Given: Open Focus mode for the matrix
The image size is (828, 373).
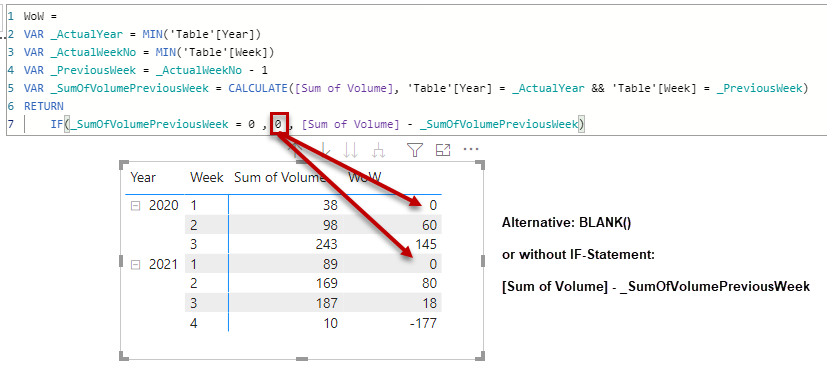Looking at the screenshot, I should coord(443,151).
